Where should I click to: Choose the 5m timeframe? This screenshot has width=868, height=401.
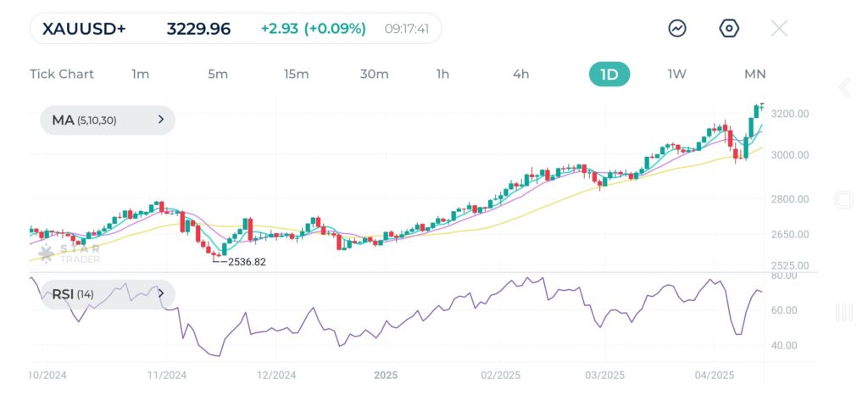tap(218, 75)
